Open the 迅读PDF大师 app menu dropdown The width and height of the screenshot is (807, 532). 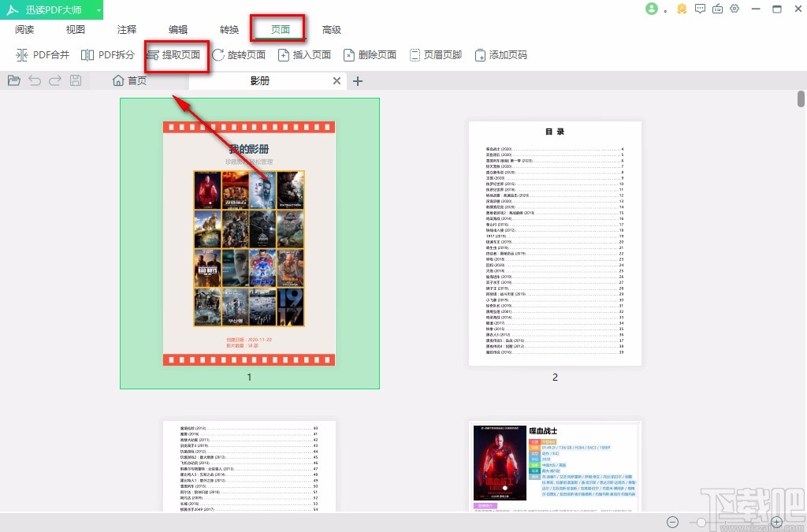click(99, 9)
